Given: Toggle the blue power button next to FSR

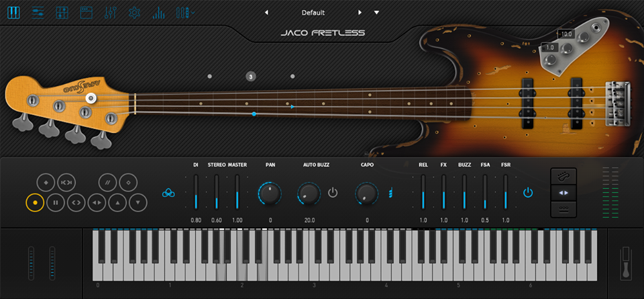Looking at the screenshot, I should click(x=528, y=192).
